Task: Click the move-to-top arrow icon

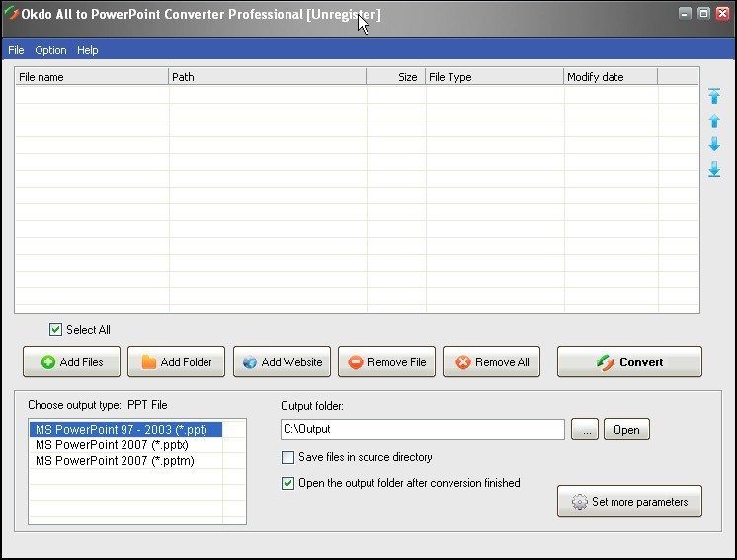Action: click(714, 96)
